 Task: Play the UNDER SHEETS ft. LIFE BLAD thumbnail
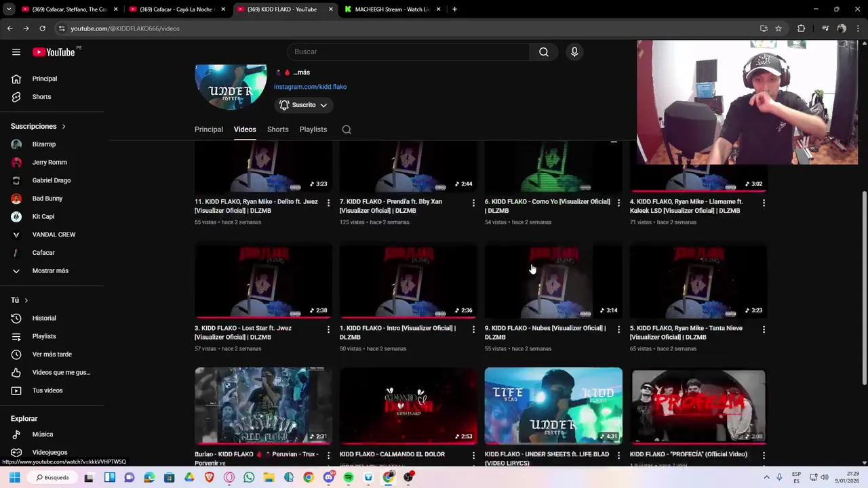(553, 405)
